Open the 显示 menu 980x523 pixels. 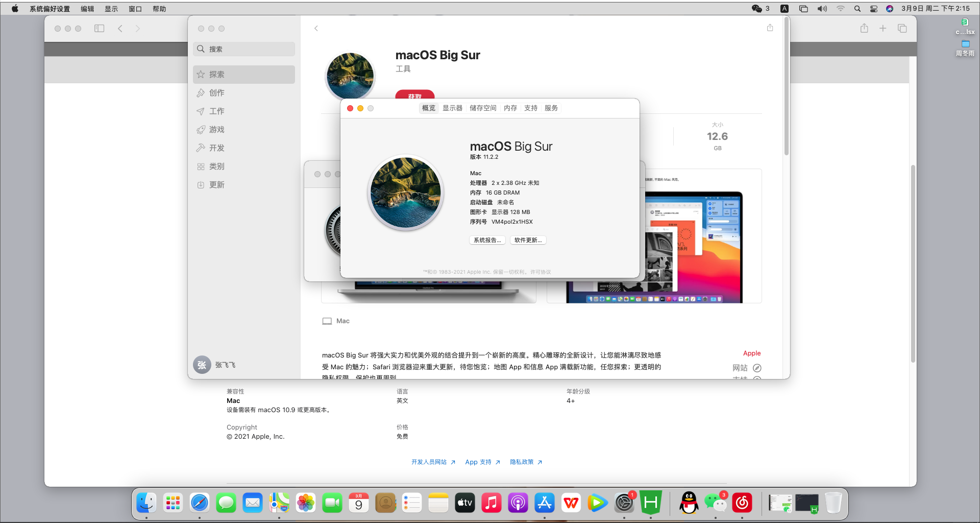pos(111,9)
